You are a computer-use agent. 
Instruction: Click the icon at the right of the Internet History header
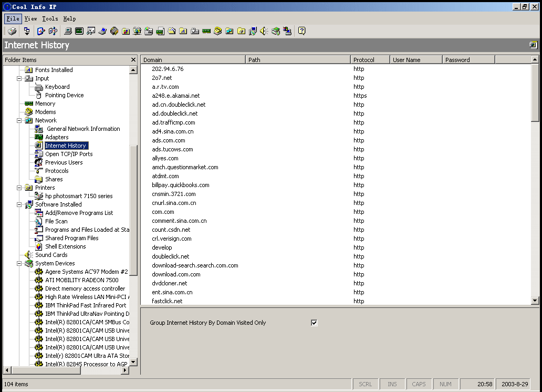click(x=534, y=45)
